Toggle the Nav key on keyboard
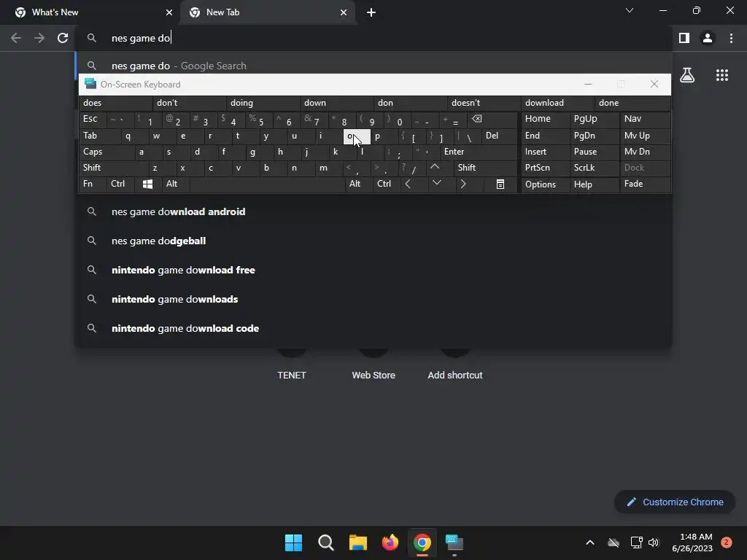The width and height of the screenshot is (747, 560). tap(645, 119)
